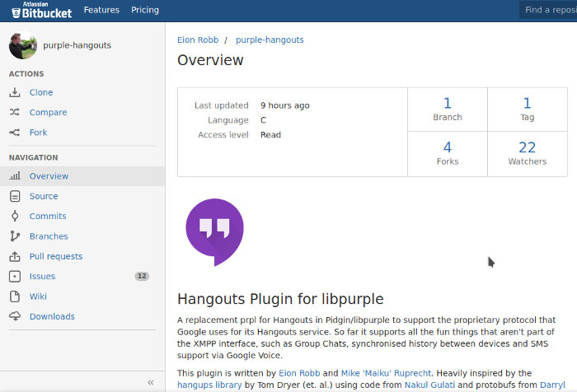Collapse the sidebar with double chevron

point(151,382)
